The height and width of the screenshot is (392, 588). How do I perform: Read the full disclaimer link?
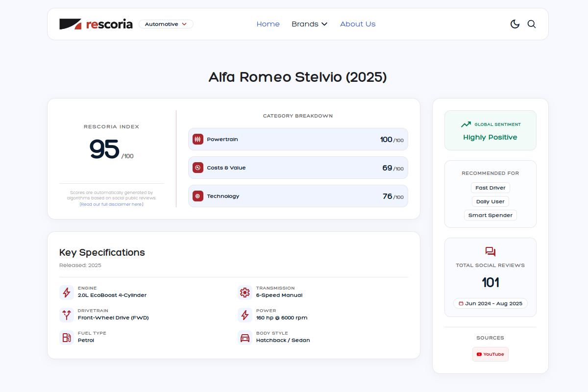pyautogui.click(x=112, y=204)
